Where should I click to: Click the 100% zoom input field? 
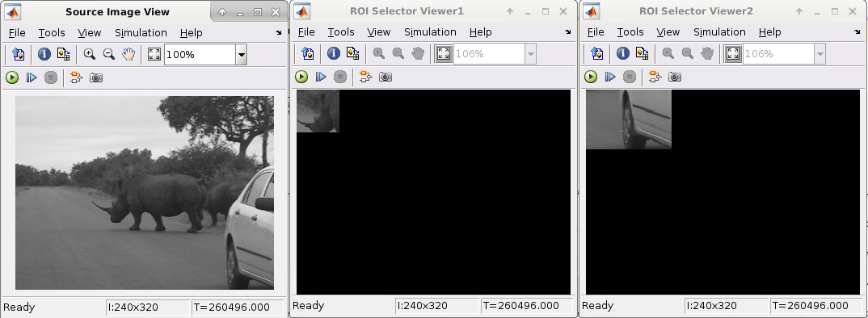[x=200, y=55]
